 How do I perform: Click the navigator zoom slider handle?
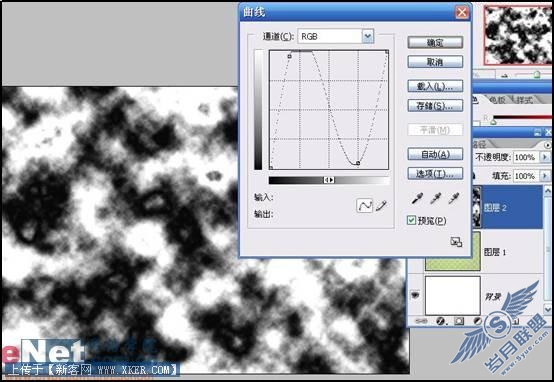point(537,75)
